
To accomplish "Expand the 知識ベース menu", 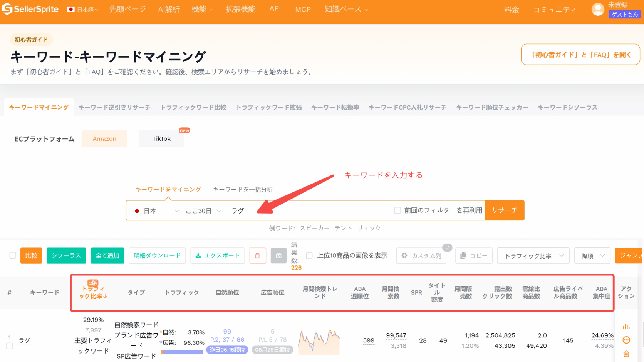I will pos(346,10).
